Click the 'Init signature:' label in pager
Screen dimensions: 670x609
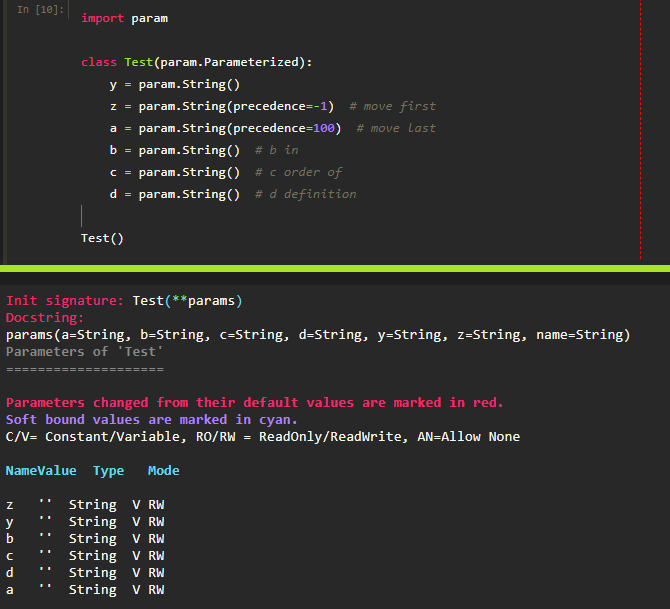(x=65, y=301)
